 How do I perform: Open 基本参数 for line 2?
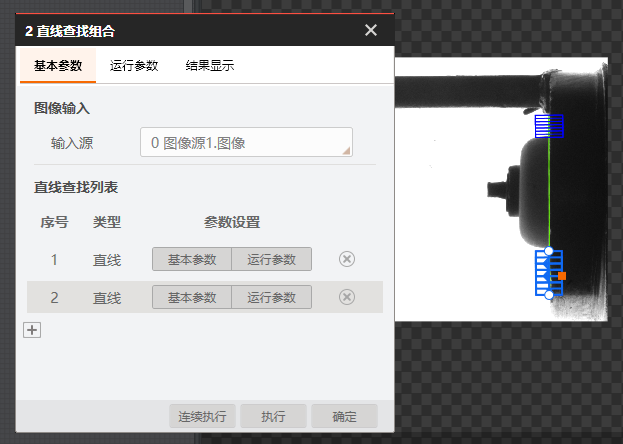(192, 297)
